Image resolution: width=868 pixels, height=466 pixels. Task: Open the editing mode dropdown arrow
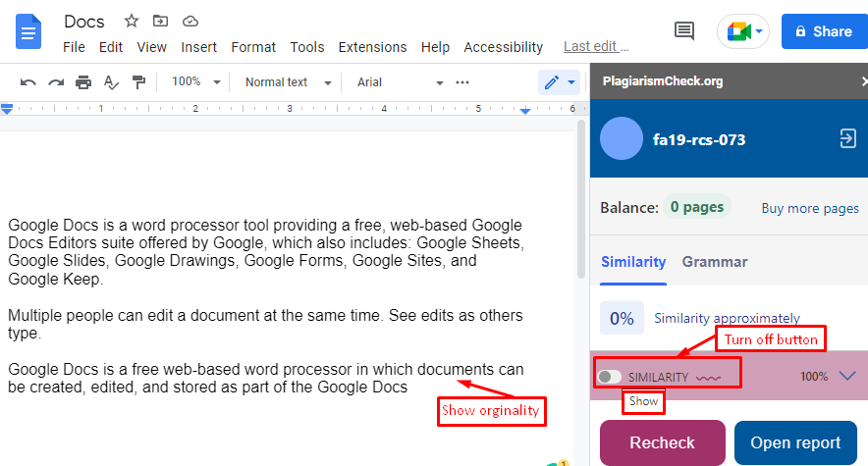(571, 83)
